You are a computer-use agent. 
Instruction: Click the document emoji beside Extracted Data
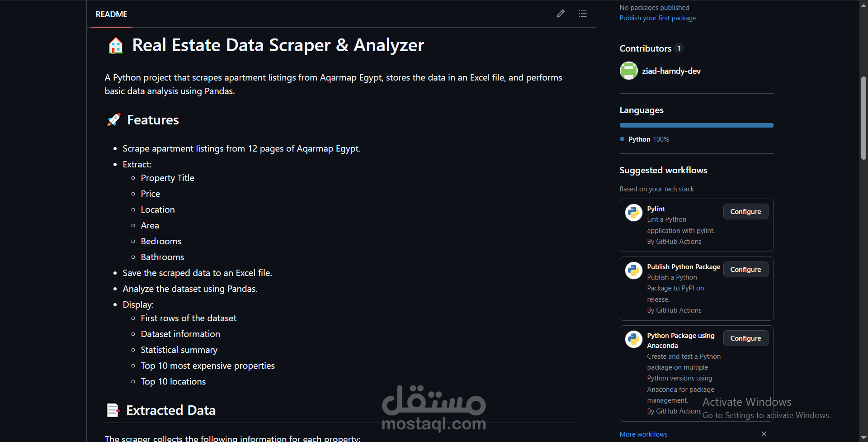(113, 410)
